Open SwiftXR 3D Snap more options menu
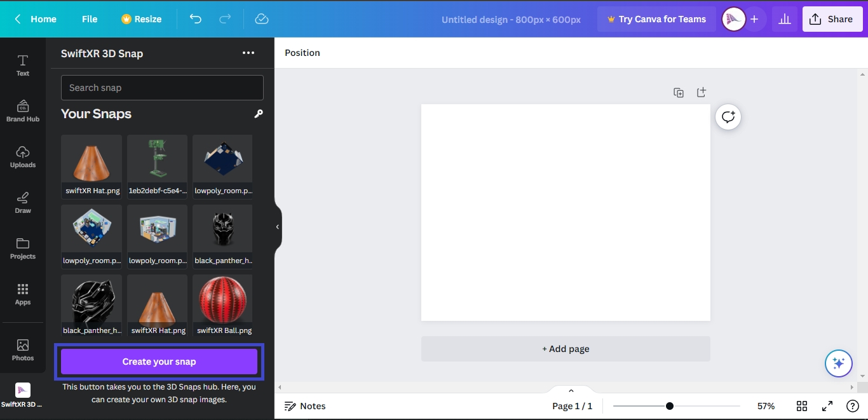The image size is (868, 420). click(248, 53)
